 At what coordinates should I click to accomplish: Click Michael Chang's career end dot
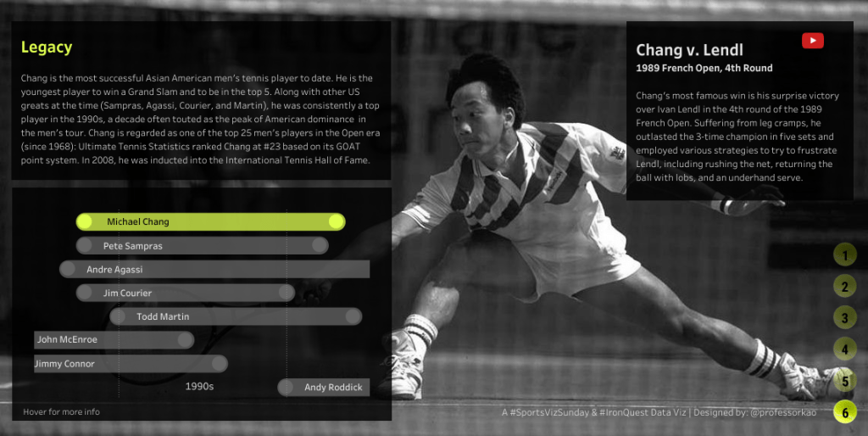336,221
